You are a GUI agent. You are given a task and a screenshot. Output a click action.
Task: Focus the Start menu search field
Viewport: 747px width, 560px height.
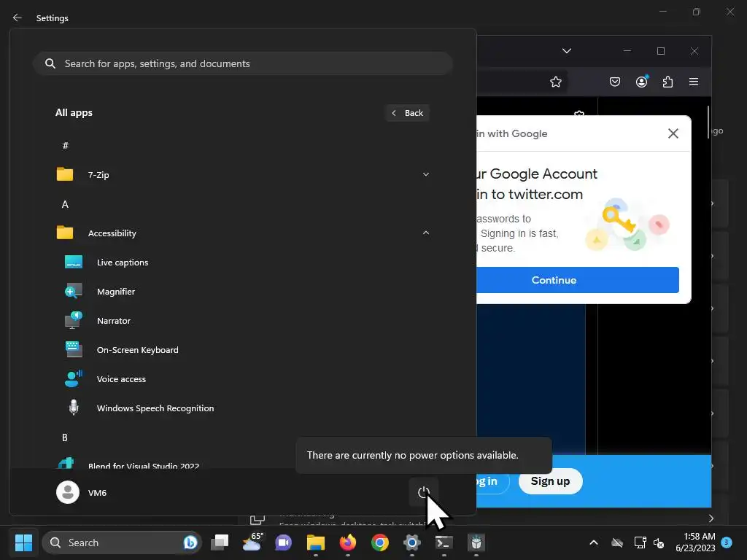(x=243, y=63)
